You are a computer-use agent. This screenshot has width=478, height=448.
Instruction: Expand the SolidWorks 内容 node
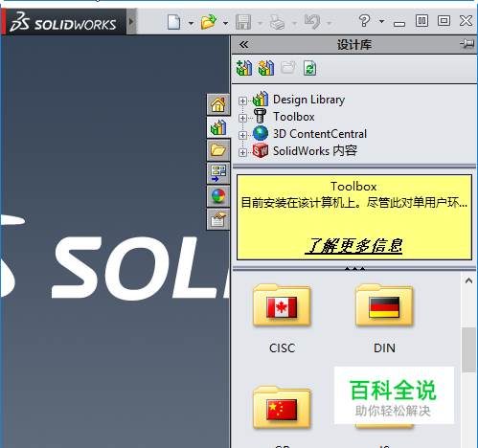click(242, 152)
